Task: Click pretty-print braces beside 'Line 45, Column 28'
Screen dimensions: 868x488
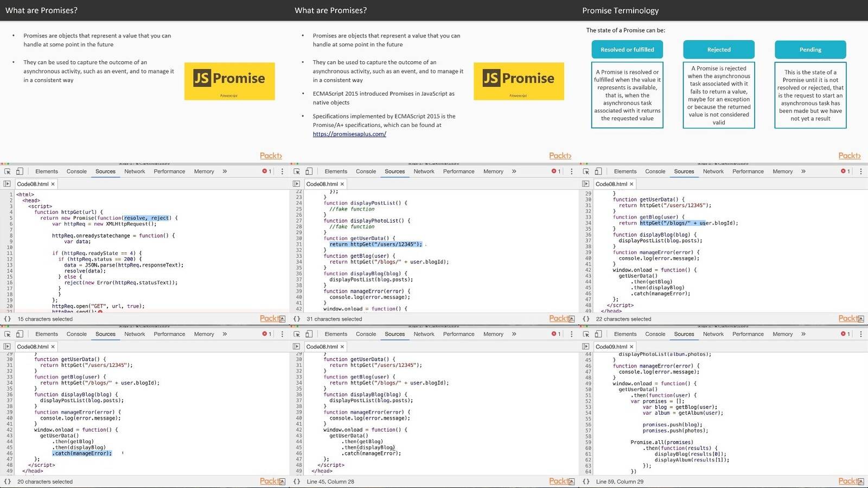Action: [x=297, y=481]
